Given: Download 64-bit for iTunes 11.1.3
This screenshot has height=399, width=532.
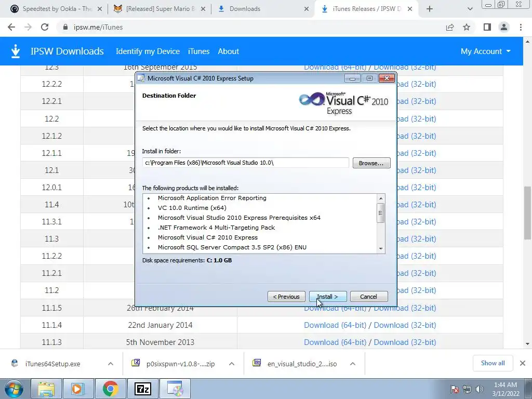Looking at the screenshot, I should [x=335, y=342].
